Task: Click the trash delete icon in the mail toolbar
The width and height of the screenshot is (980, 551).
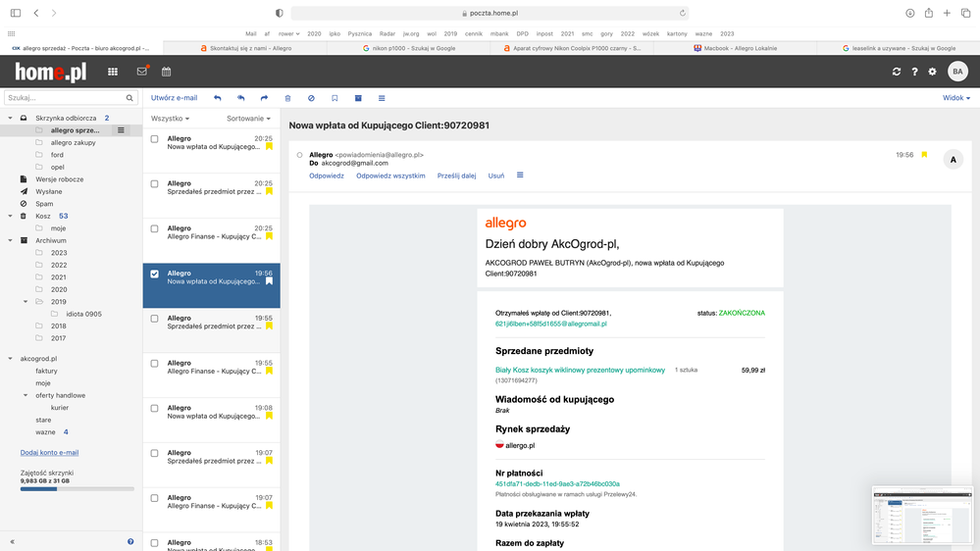Action: point(287,98)
